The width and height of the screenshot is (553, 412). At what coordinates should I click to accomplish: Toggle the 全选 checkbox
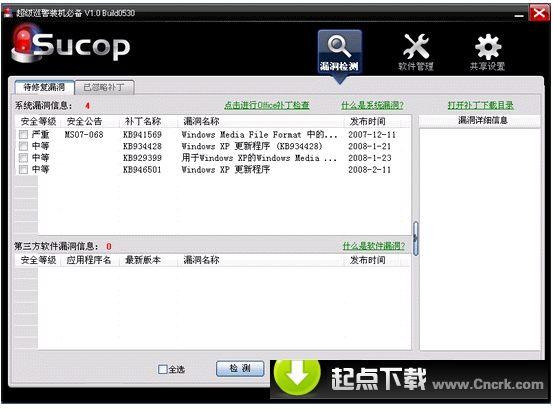(x=163, y=369)
